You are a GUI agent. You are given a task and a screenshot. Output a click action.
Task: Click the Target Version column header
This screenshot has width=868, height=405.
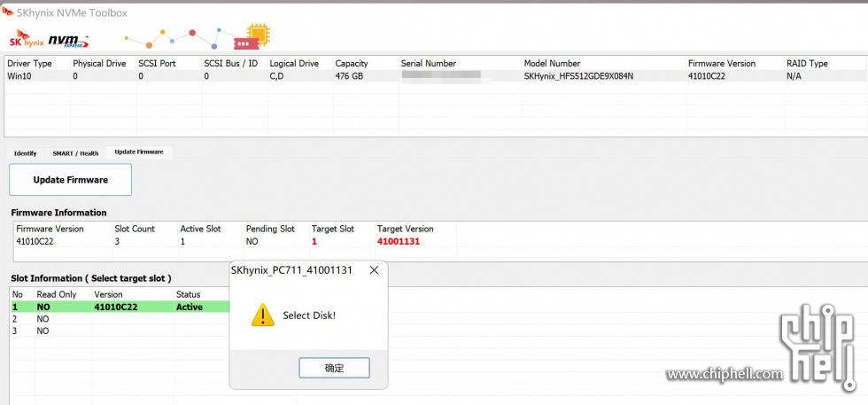pos(406,229)
